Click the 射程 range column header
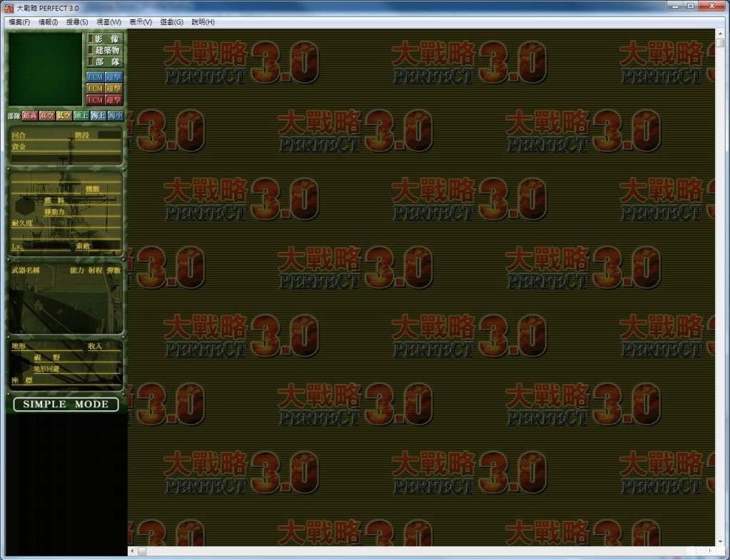This screenshot has width=730, height=560. [95, 270]
